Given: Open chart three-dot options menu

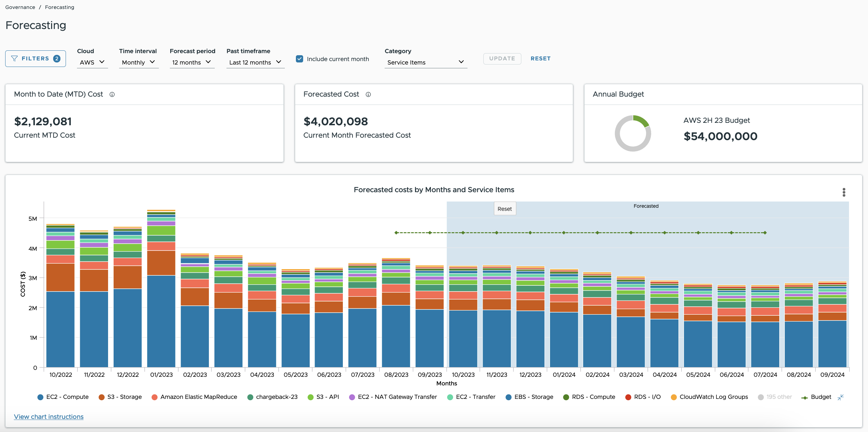Looking at the screenshot, I should [844, 192].
